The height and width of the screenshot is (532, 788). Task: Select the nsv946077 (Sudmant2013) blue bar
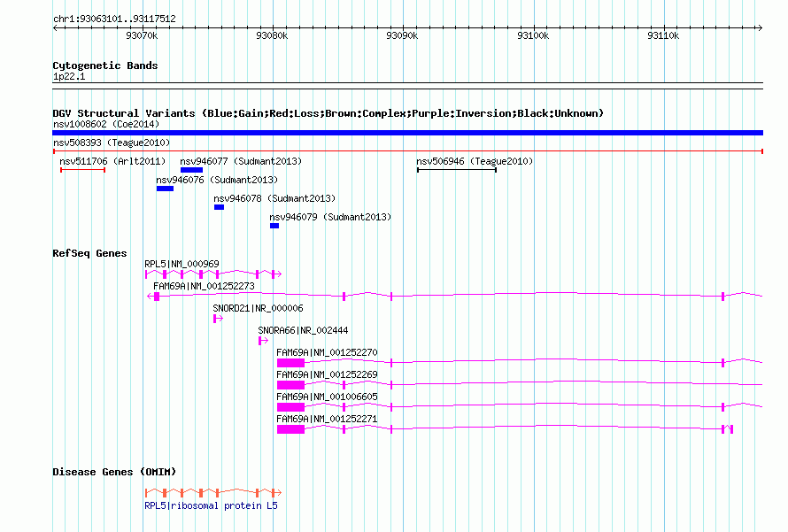coord(191,170)
